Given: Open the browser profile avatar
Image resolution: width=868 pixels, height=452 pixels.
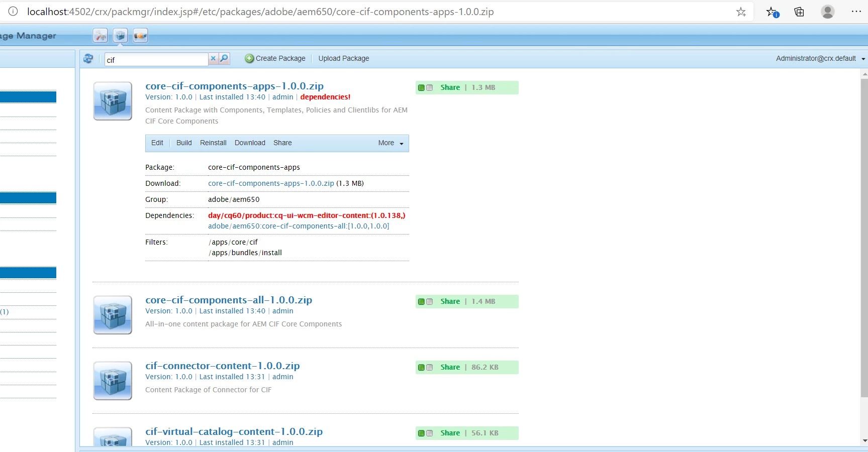Looking at the screenshot, I should point(828,12).
